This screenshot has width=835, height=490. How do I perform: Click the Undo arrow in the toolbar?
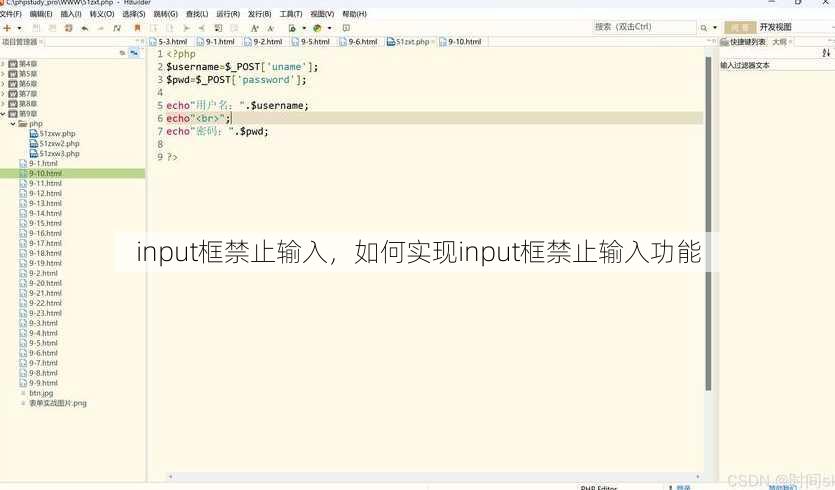click(85, 28)
